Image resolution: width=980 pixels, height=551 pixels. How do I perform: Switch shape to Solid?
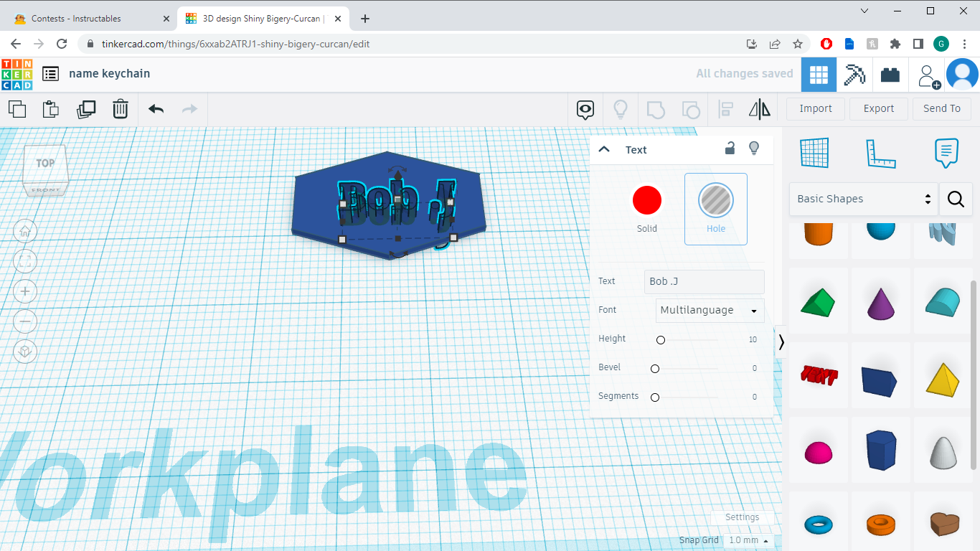[x=646, y=200]
